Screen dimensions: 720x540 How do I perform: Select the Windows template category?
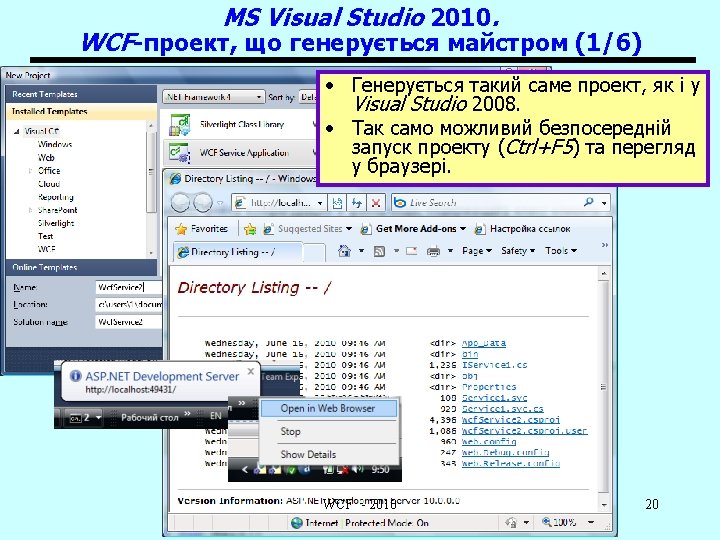(55, 144)
